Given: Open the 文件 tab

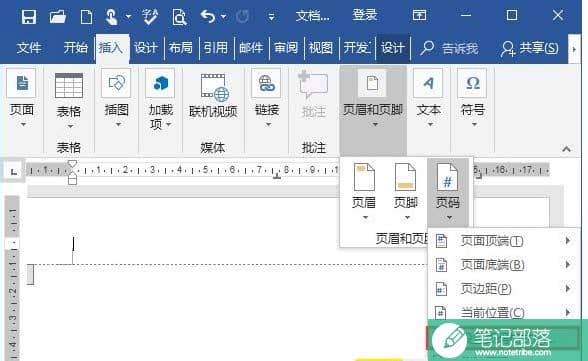Looking at the screenshot, I should pos(28,48).
